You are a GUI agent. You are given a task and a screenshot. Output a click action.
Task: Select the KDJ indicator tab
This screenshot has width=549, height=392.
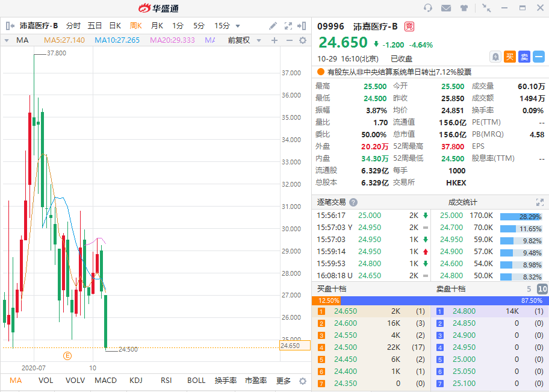pos(136,381)
